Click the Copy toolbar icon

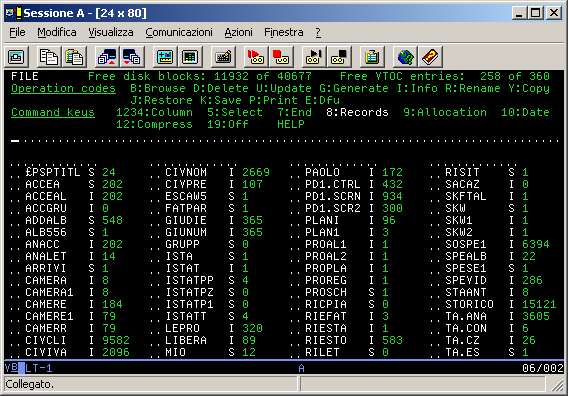tap(49, 57)
